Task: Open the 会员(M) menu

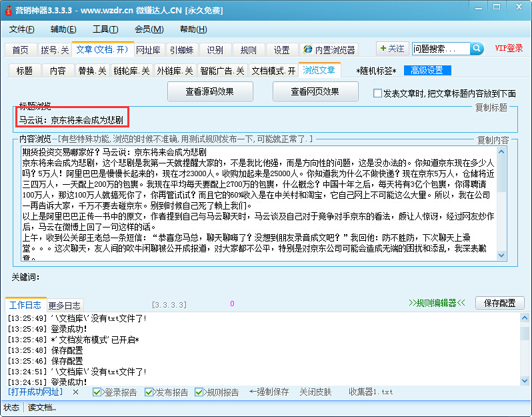Action: point(149,29)
